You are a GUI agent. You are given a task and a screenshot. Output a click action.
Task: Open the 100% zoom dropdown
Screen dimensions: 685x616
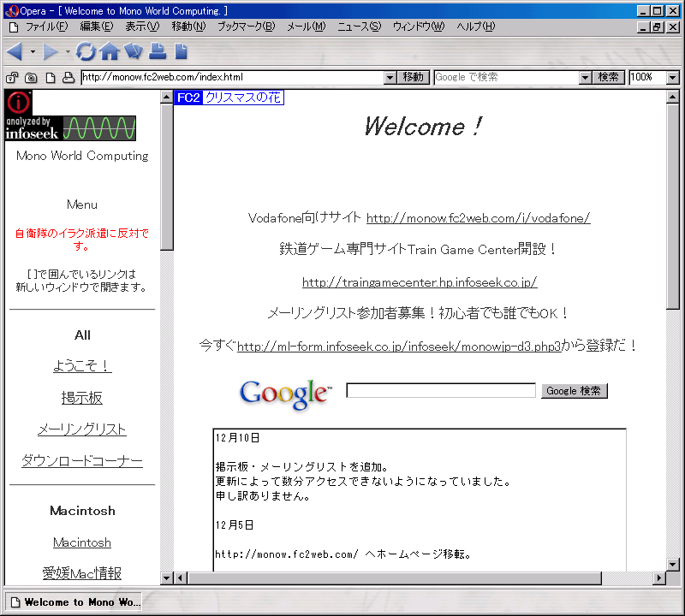tap(673, 78)
